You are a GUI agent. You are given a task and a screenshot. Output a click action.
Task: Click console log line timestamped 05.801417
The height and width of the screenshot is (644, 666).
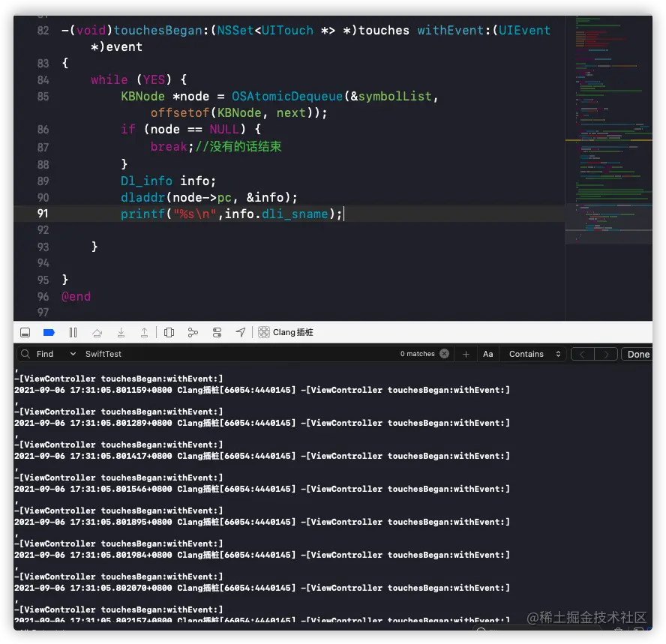tap(262, 456)
